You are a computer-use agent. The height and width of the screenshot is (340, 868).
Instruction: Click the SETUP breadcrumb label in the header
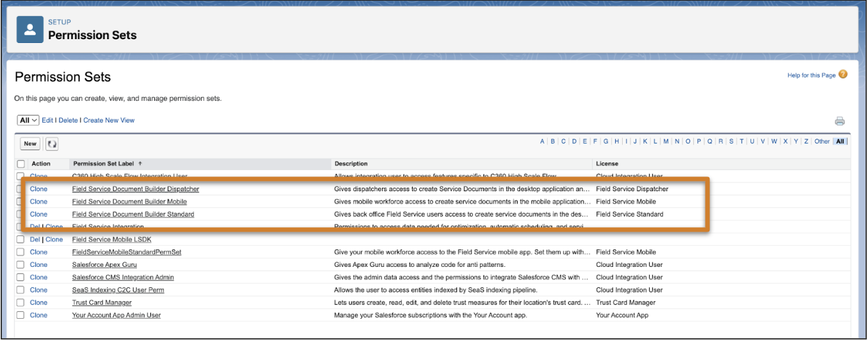(x=59, y=22)
